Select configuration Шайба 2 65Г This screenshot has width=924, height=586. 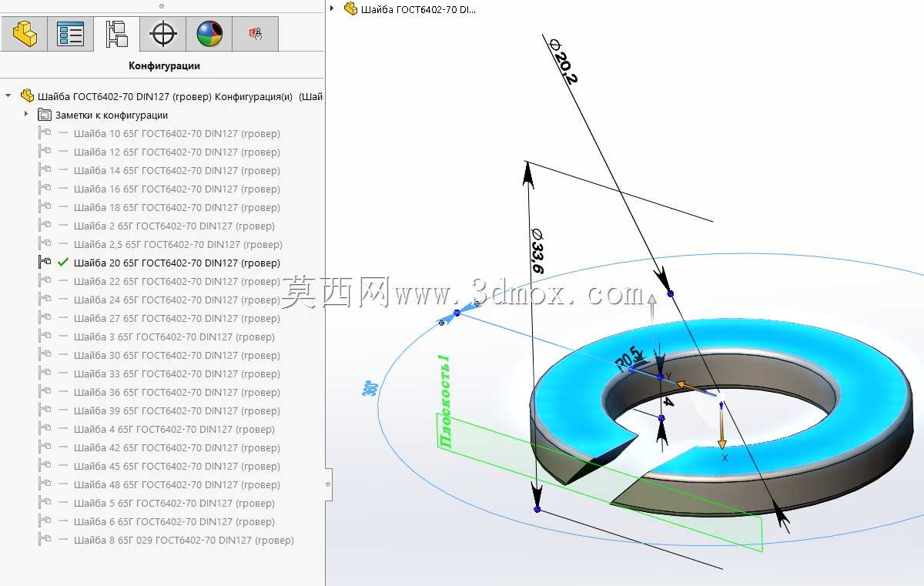point(174,226)
